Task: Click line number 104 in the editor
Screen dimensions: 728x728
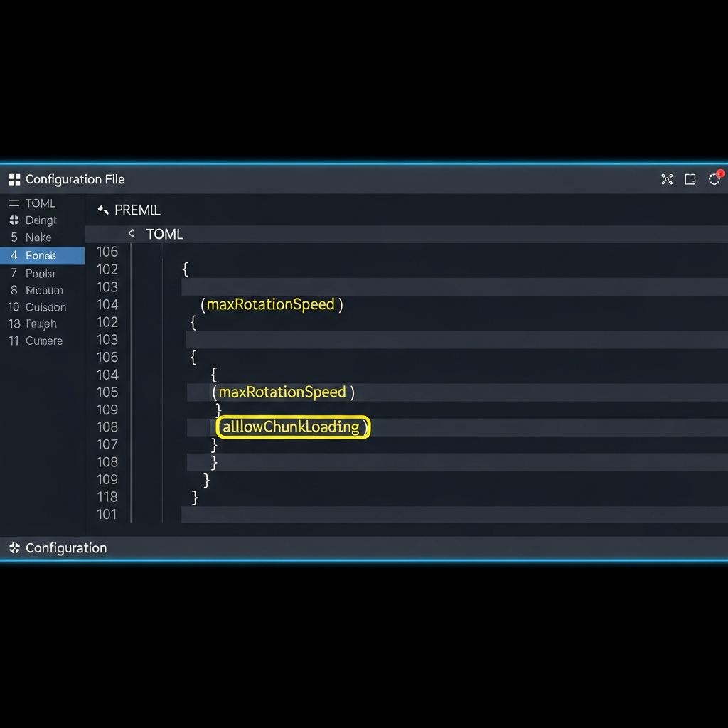Action: [x=107, y=304]
